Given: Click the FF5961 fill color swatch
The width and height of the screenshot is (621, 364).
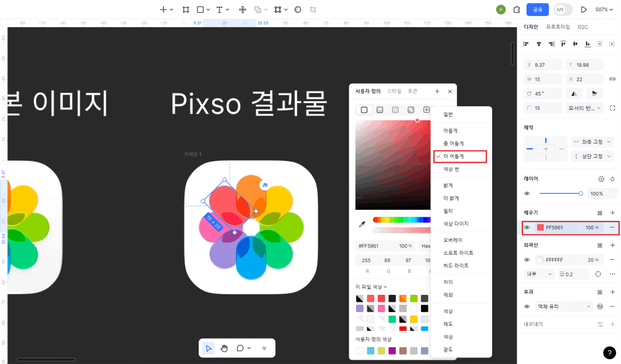Looking at the screenshot, I should click(x=540, y=228).
